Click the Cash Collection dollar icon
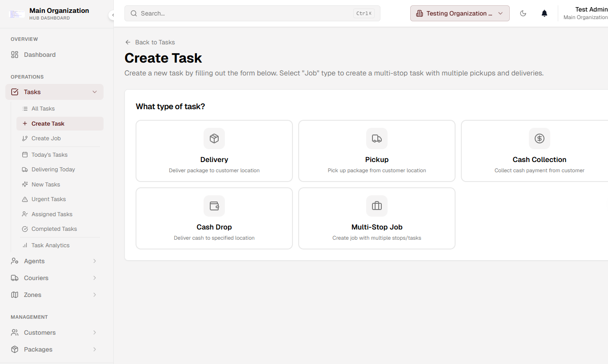Screen dimensions: 608x364 (540, 138)
